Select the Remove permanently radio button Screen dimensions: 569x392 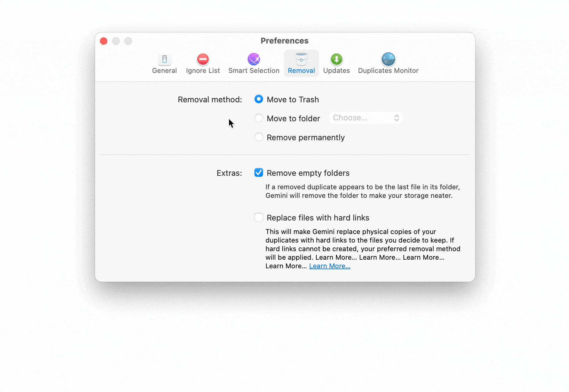(x=259, y=137)
